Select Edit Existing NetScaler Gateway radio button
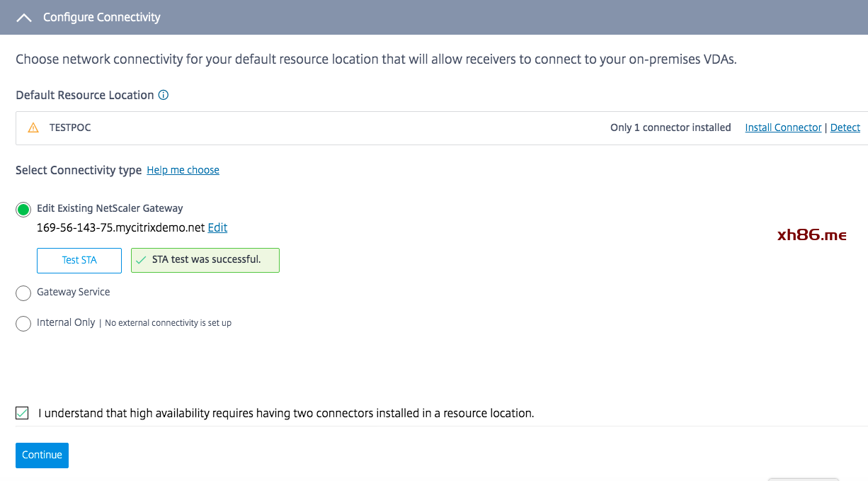Screen dimensions: 868x481 click(x=23, y=210)
